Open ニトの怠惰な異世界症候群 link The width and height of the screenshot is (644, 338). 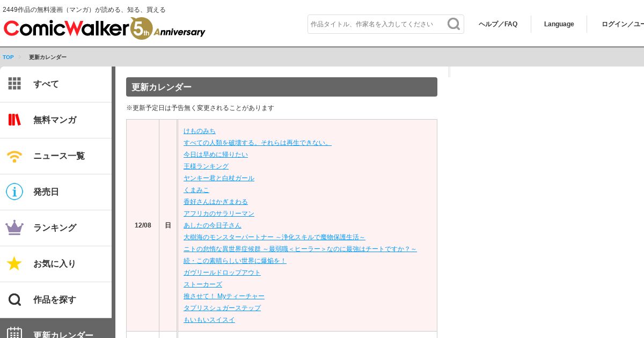[x=300, y=249]
